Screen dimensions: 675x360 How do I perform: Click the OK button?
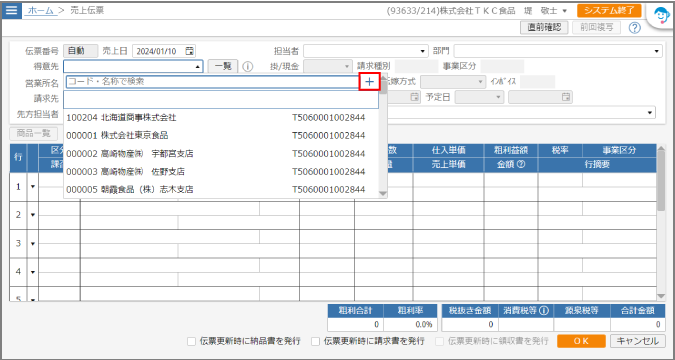[581, 341]
